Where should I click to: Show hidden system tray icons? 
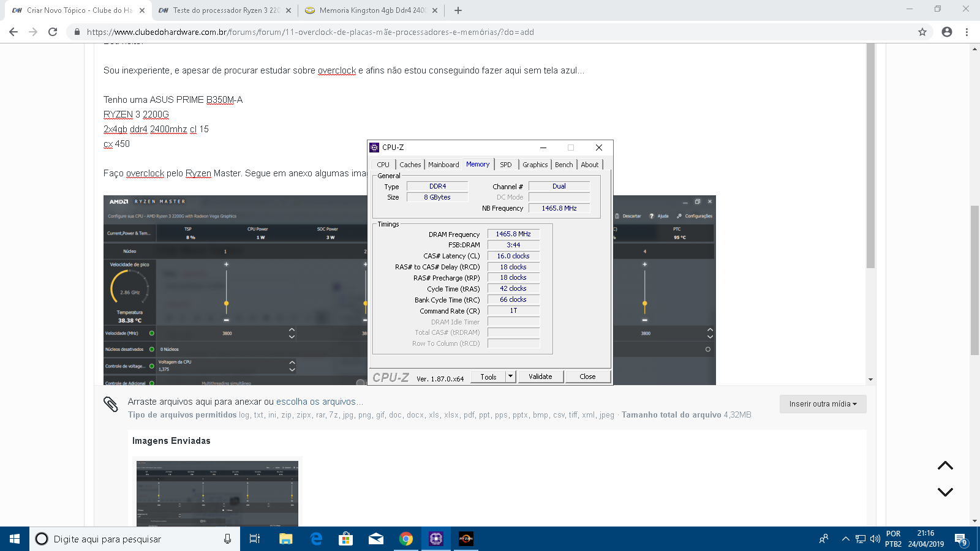point(845,539)
